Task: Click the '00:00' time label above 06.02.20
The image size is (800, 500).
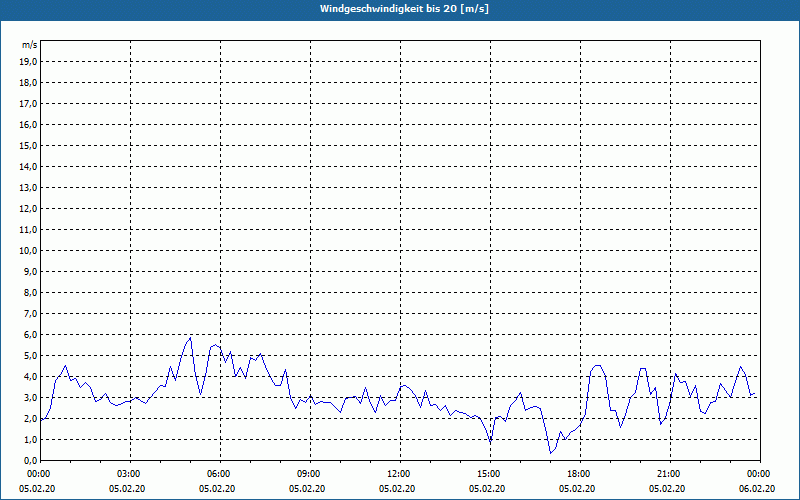Action: tap(760, 474)
